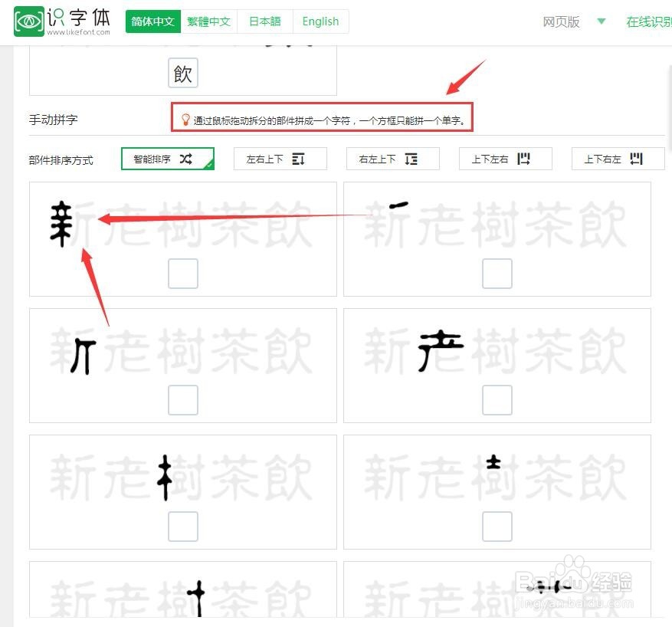Image resolution: width=672 pixels, height=627 pixels.
Task: Click the scrollbar on the right edge
Action: pos(670,107)
